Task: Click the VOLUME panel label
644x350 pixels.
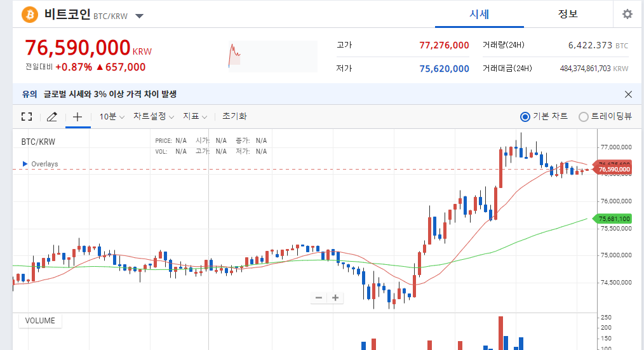Action: [40, 320]
